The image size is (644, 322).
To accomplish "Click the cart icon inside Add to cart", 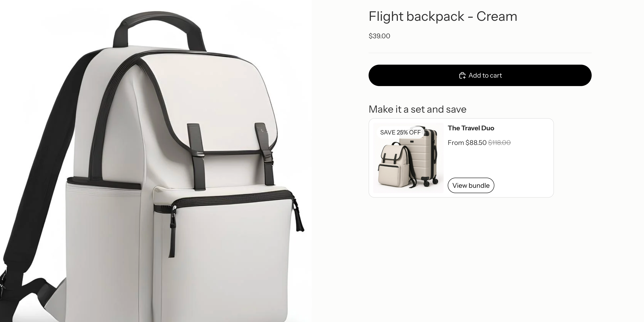I will (x=462, y=75).
